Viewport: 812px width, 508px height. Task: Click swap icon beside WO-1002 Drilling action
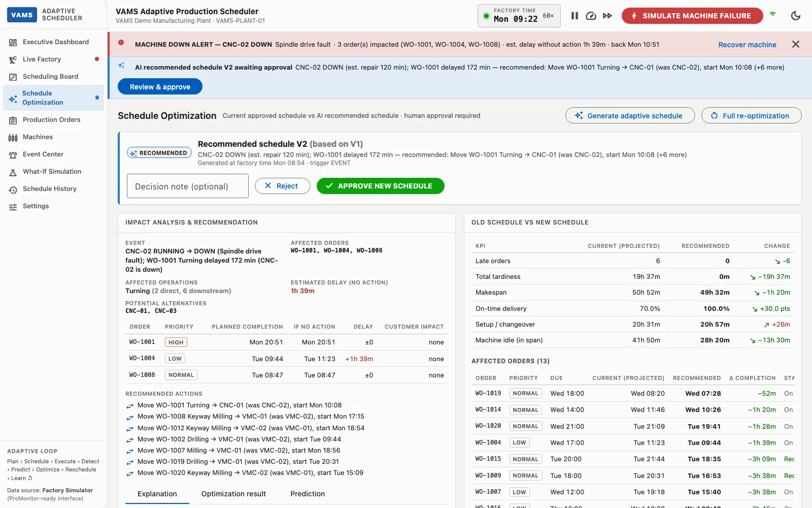130,440
